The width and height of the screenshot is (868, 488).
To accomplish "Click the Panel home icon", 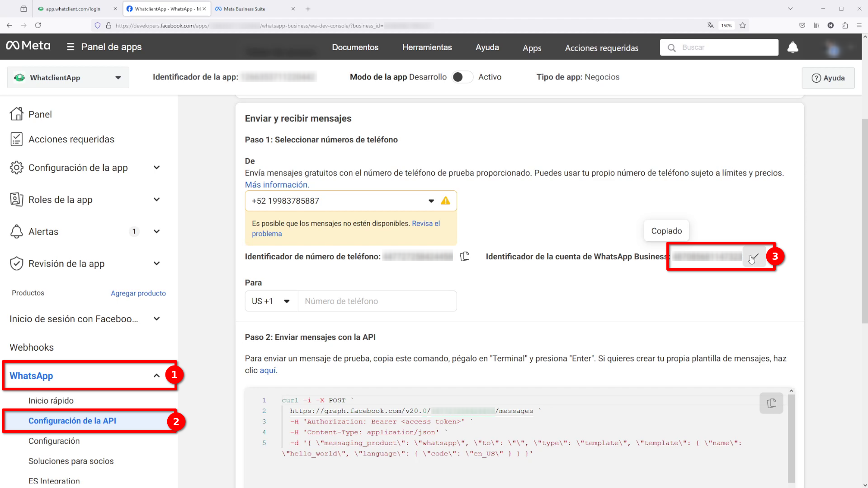I will pos(17,114).
